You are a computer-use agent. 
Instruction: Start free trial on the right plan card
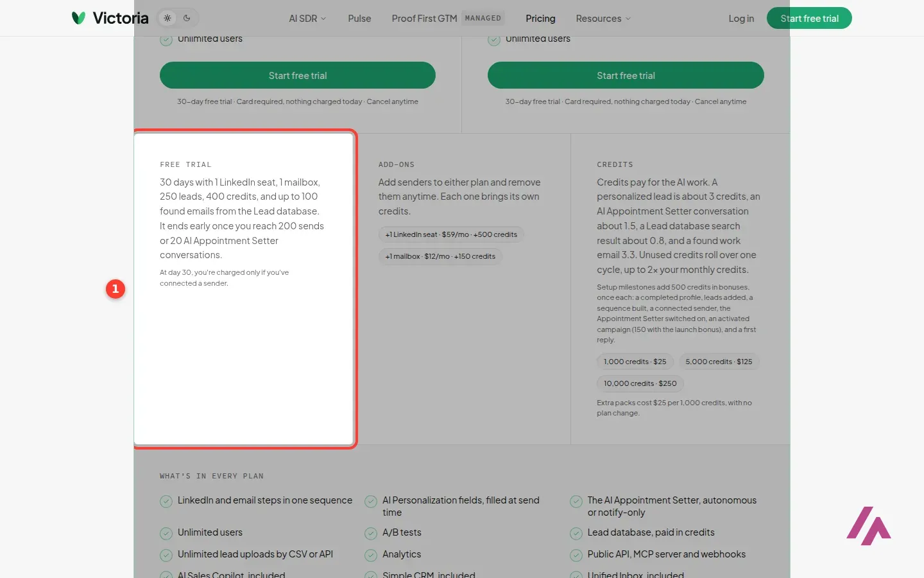626,75
